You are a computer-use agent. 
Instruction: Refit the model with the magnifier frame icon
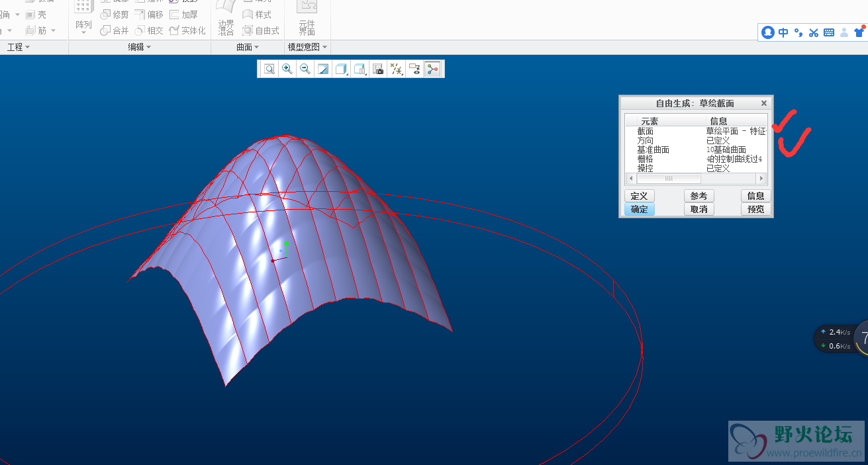[x=269, y=69]
